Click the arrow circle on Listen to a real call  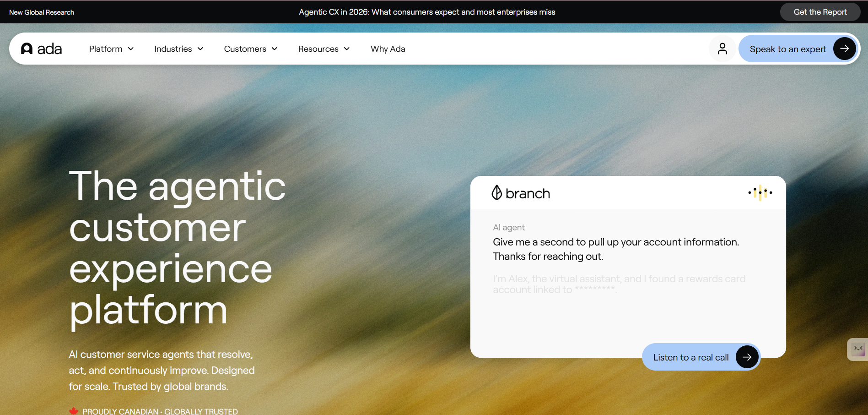click(x=747, y=357)
